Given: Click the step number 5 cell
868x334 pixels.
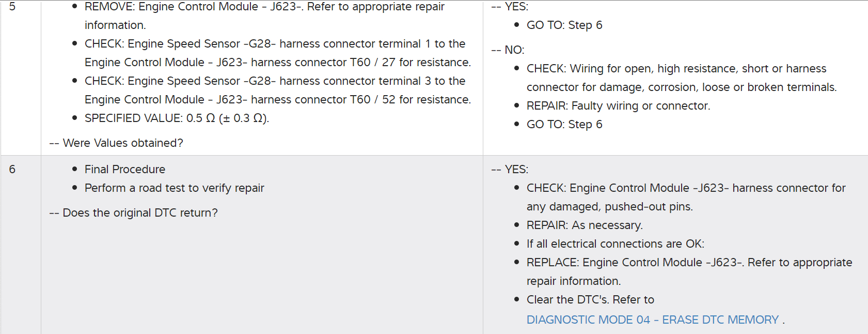Looking at the screenshot, I should tap(12, 7).
